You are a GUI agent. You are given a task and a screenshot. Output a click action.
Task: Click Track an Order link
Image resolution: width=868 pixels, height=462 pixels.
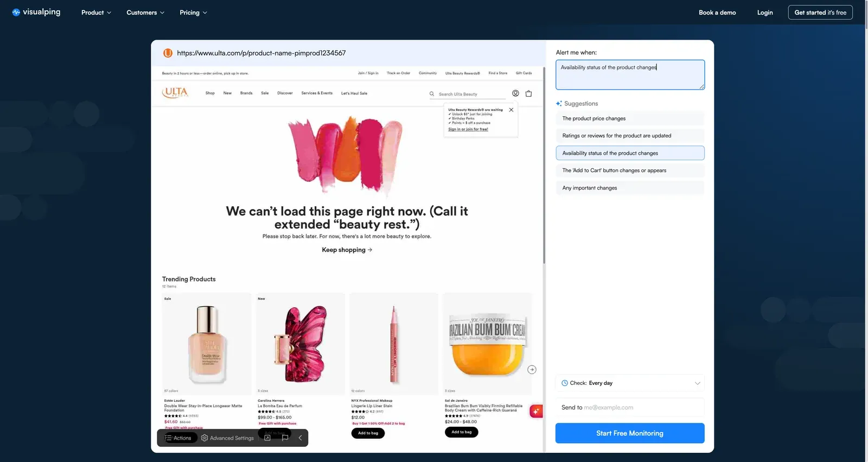tap(398, 73)
